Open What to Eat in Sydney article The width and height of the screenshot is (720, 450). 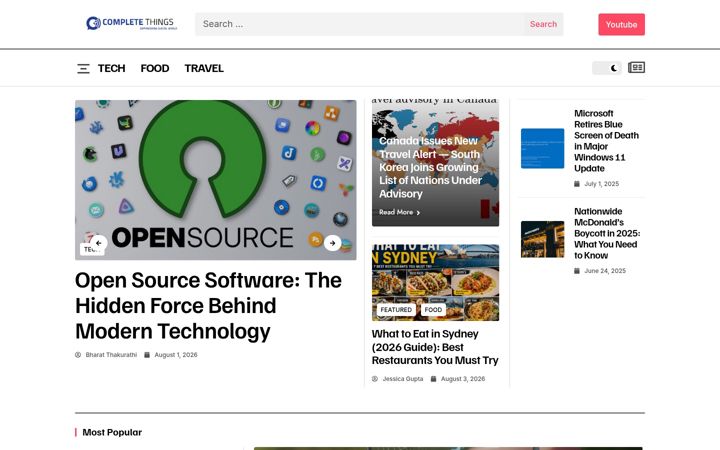[x=435, y=347]
